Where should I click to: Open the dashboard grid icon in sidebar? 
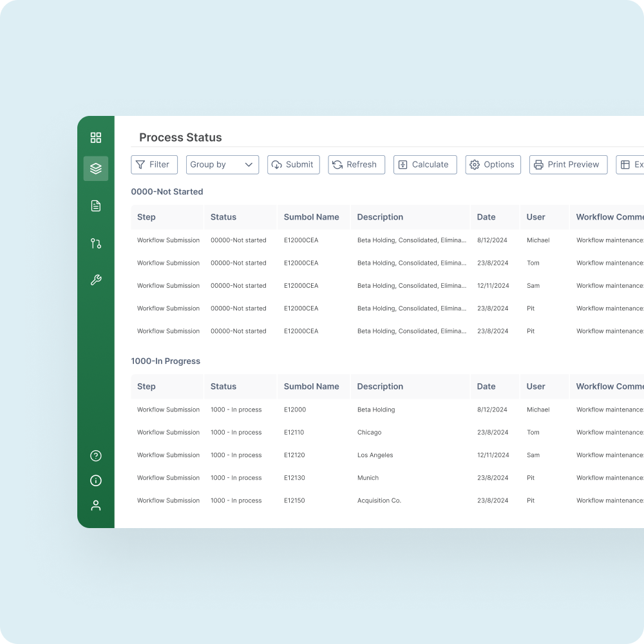95,137
